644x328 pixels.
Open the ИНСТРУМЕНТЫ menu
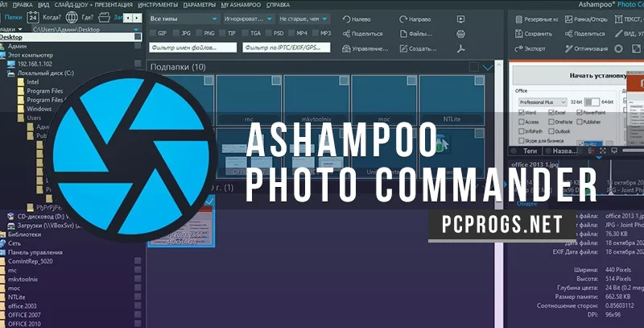pyautogui.click(x=158, y=5)
